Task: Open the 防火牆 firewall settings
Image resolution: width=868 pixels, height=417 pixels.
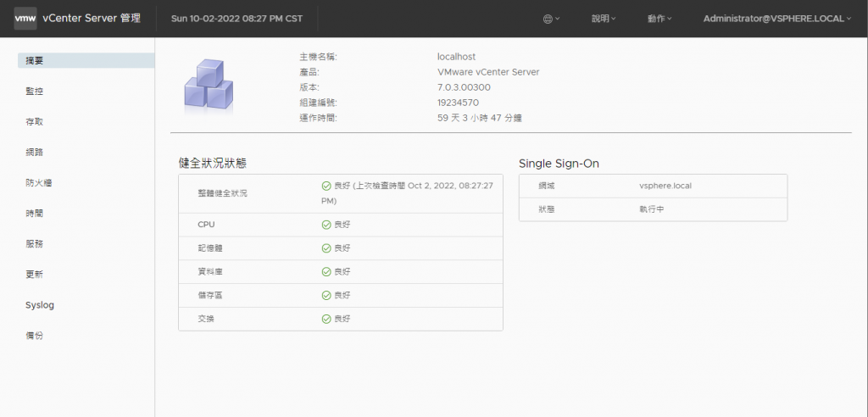Action: point(39,183)
